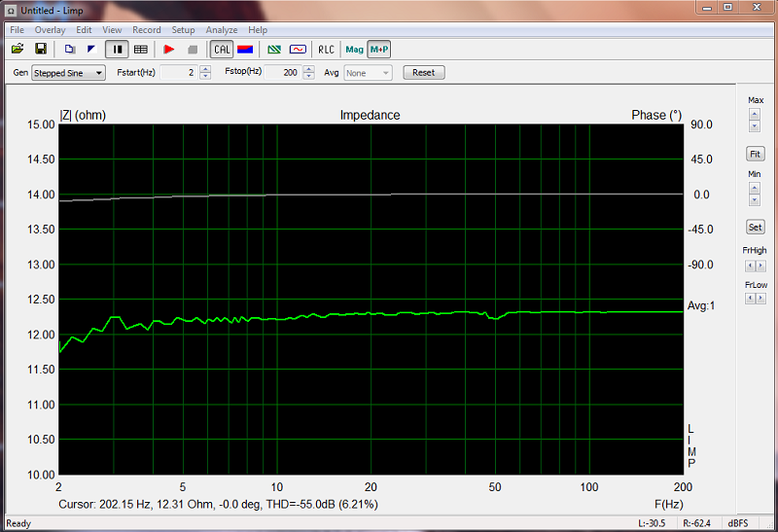Click the copy overlay toolbar icon
The width and height of the screenshot is (778, 532).
pyautogui.click(x=69, y=50)
